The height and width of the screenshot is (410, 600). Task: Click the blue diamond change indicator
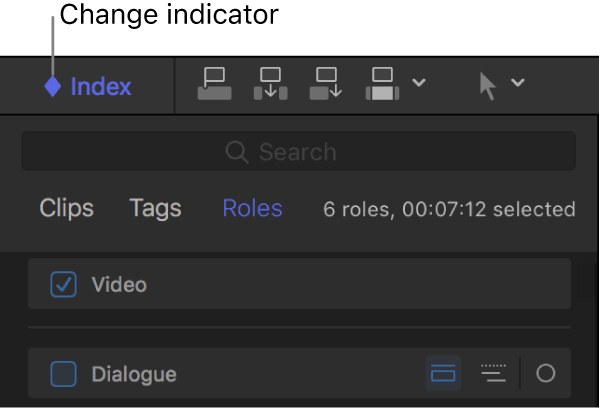tap(53, 87)
